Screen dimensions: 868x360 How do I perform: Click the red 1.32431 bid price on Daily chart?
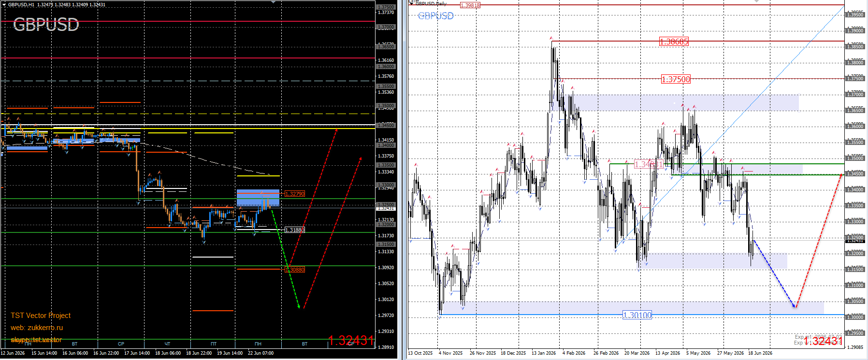coord(823,341)
